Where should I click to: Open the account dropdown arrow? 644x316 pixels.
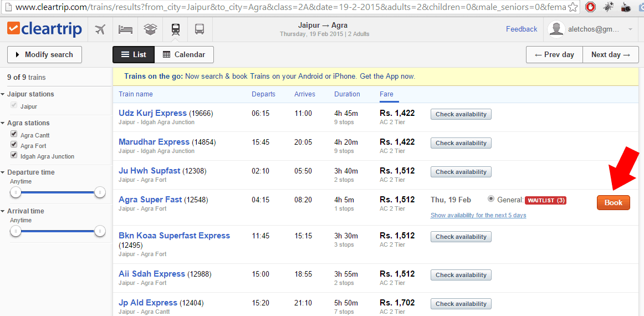630,29
